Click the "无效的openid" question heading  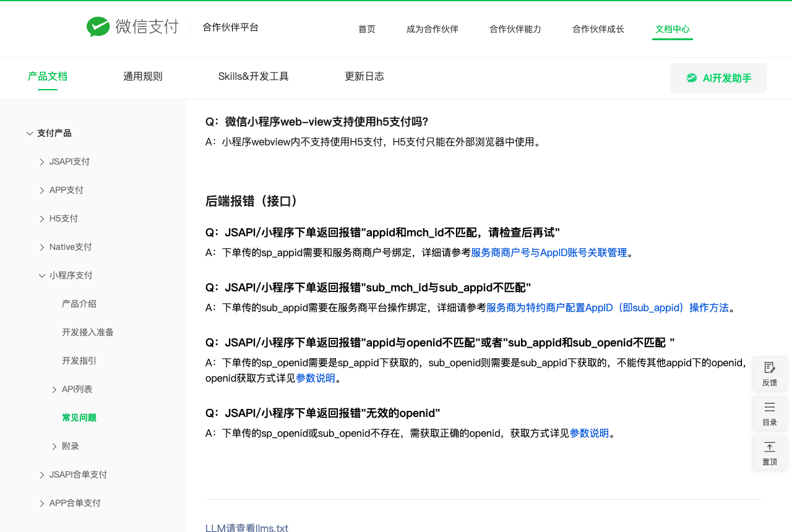pos(323,413)
